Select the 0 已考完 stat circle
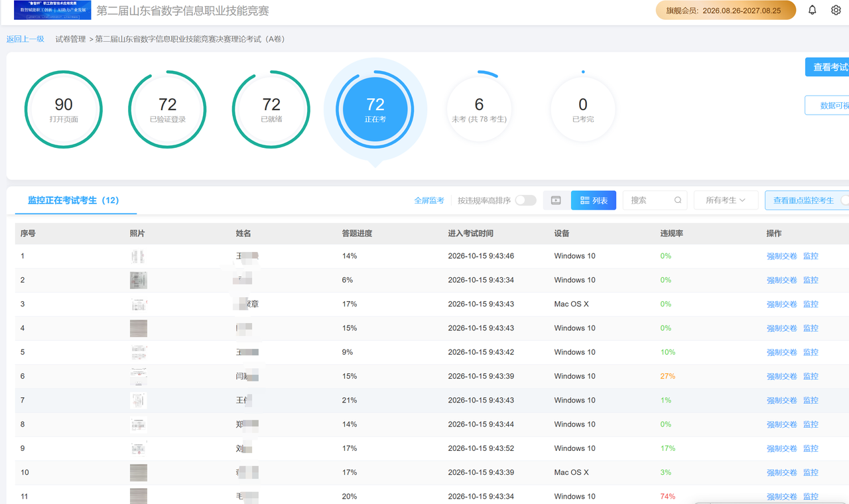Image resolution: width=849 pixels, height=504 pixels. click(583, 109)
